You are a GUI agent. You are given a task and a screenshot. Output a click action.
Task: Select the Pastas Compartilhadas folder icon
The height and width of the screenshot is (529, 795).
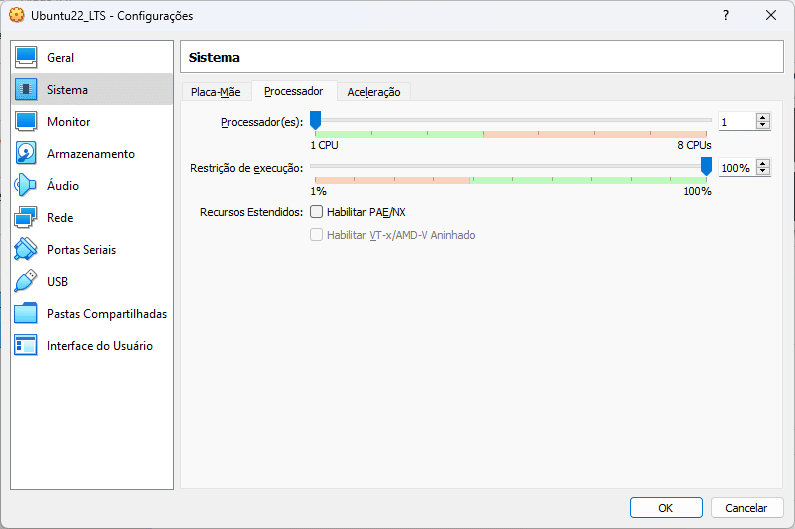pos(26,314)
